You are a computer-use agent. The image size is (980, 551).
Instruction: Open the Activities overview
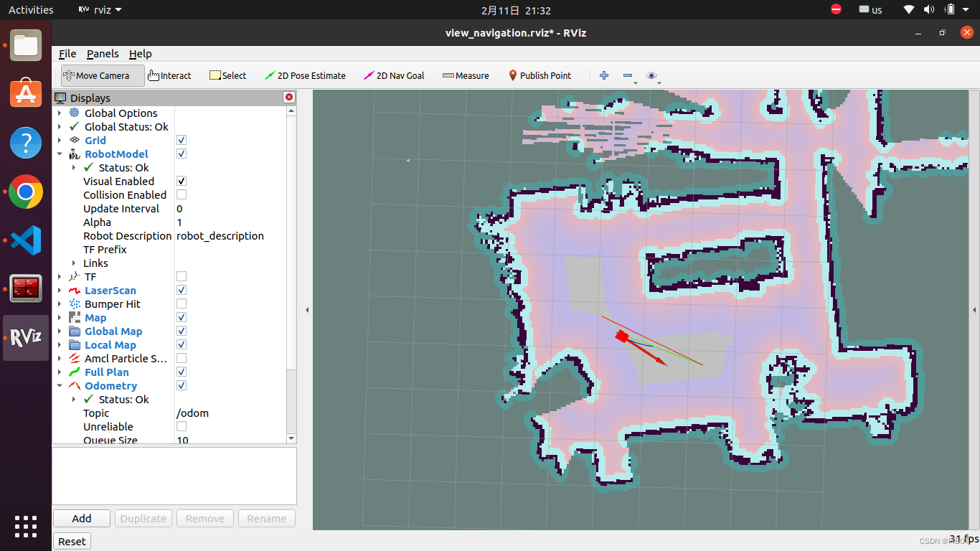coord(31,10)
